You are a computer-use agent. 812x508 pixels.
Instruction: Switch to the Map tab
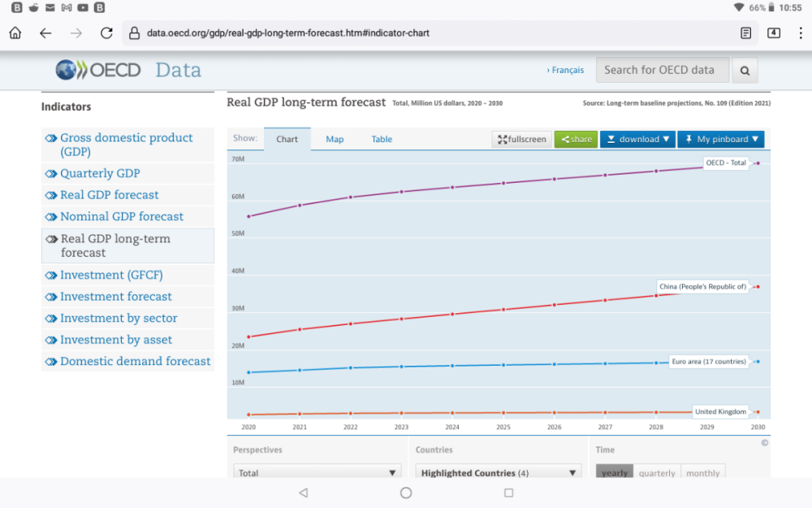(x=335, y=139)
